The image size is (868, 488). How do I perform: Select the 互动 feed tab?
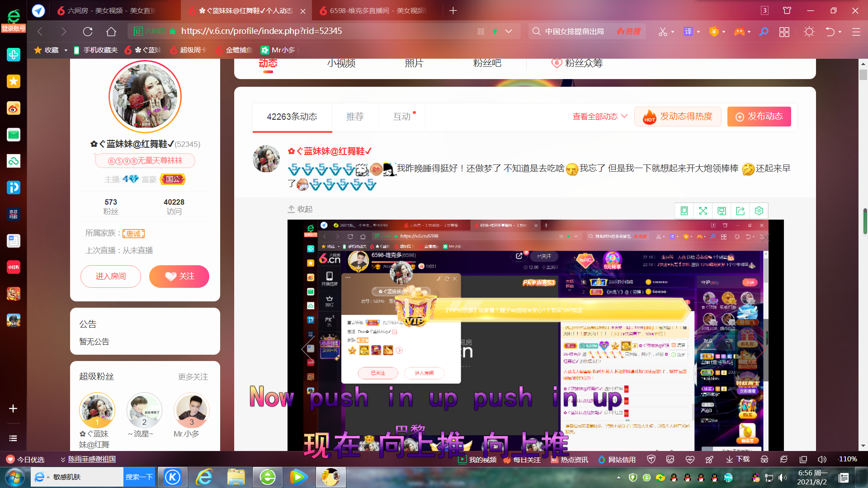402,117
